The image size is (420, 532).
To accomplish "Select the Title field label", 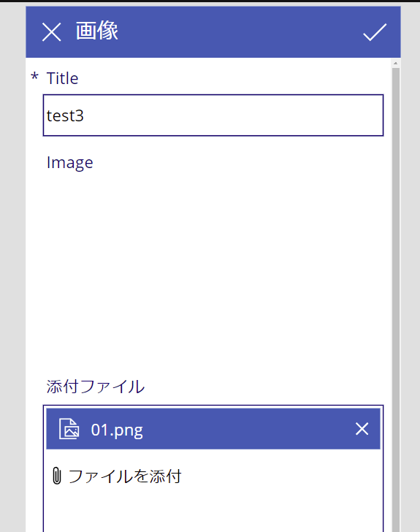I will pos(62,78).
